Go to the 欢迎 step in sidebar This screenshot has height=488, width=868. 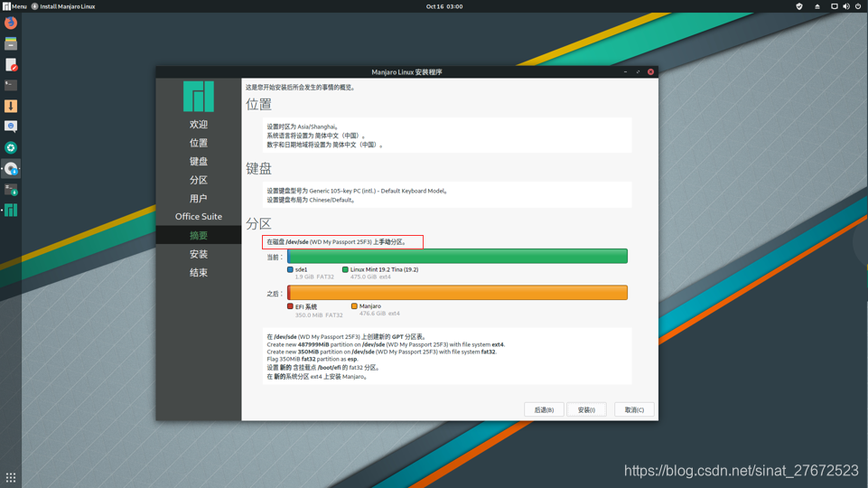click(x=198, y=124)
